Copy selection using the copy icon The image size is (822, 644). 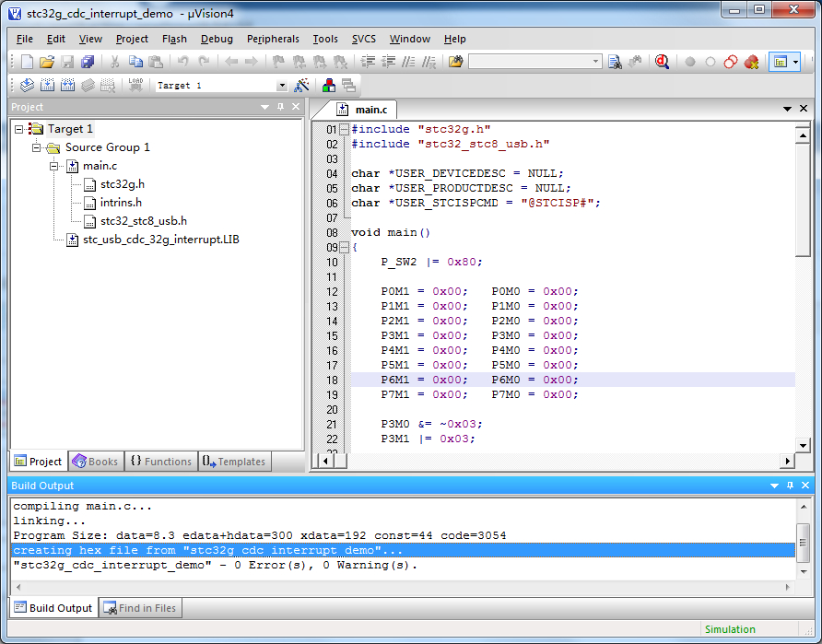pos(135,62)
